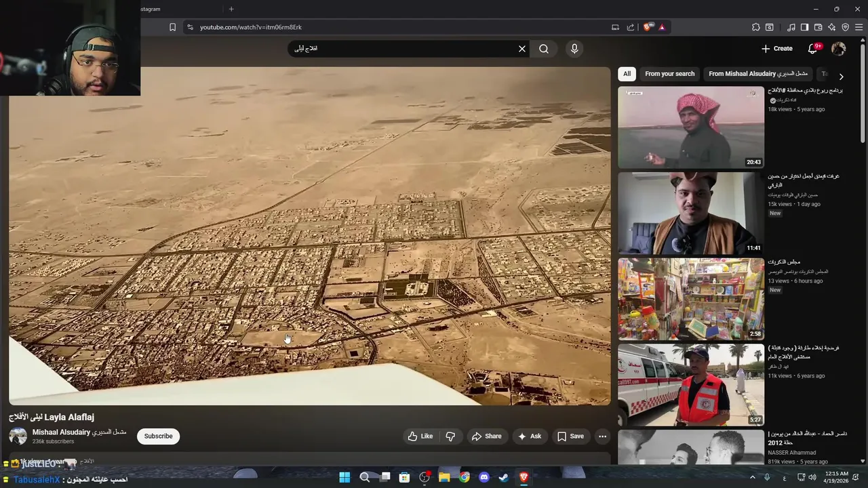Click the Ask button under the video
The width and height of the screenshot is (868, 488).
(529, 436)
